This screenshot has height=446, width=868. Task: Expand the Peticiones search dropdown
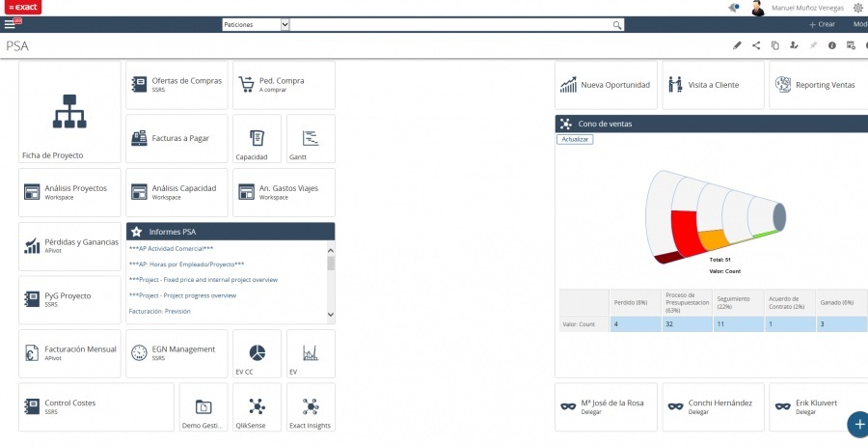click(285, 24)
